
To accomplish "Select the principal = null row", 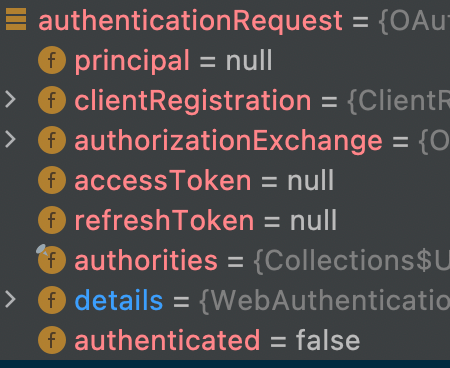I will click(x=225, y=60).
